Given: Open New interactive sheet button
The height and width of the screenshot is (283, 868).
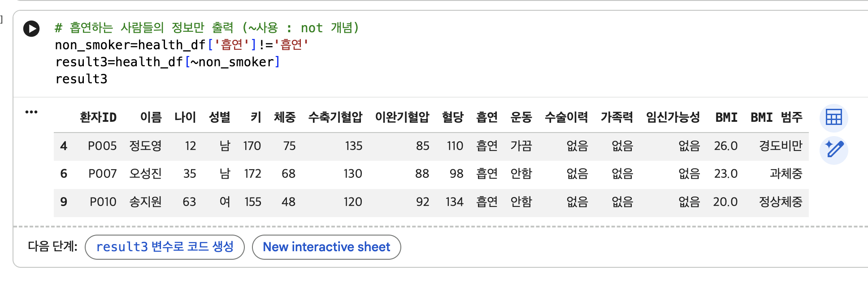Looking at the screenshot, I should (326, 247).
